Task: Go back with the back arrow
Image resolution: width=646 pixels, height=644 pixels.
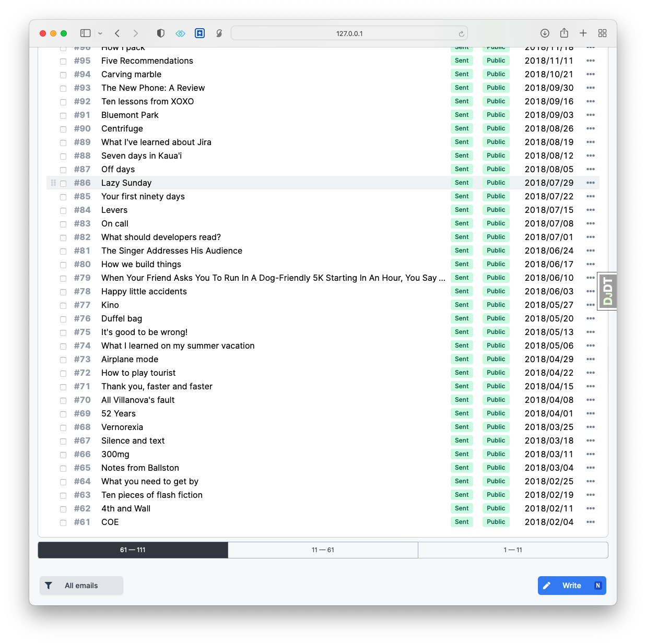Action: (x=118, y=33)
